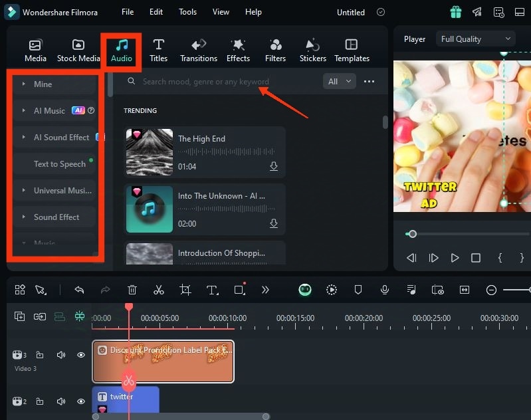Record voiceover with microphone icon
This screenshot has height=420, width=531.
click(384, 290)
